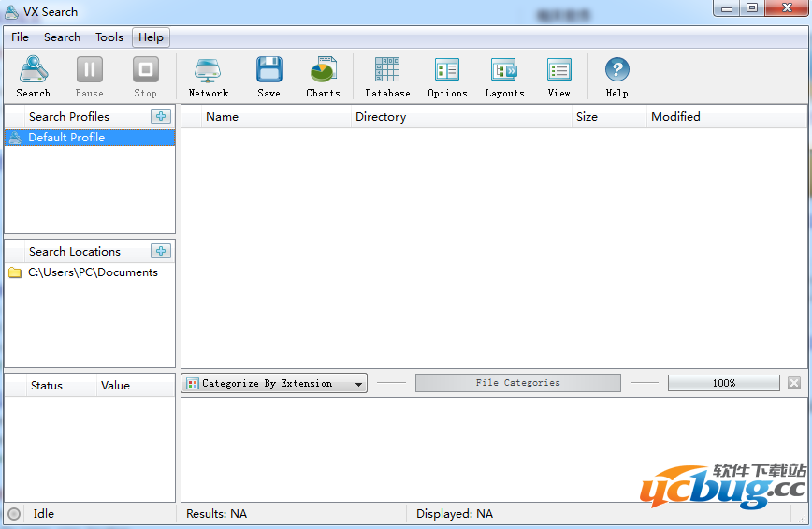Open the Charts tool
This screenshot has width=812, height=529.
coord(323,77)
